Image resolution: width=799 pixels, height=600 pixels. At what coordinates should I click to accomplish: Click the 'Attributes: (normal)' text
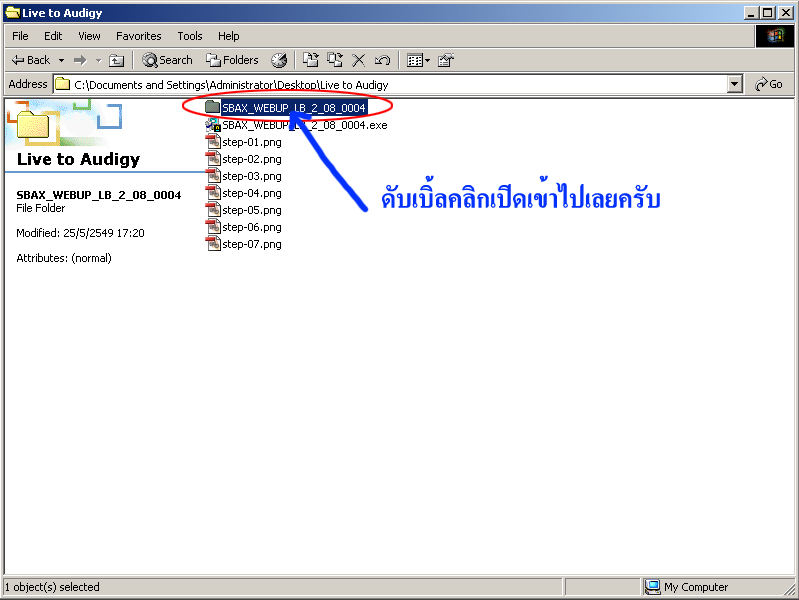64,258
